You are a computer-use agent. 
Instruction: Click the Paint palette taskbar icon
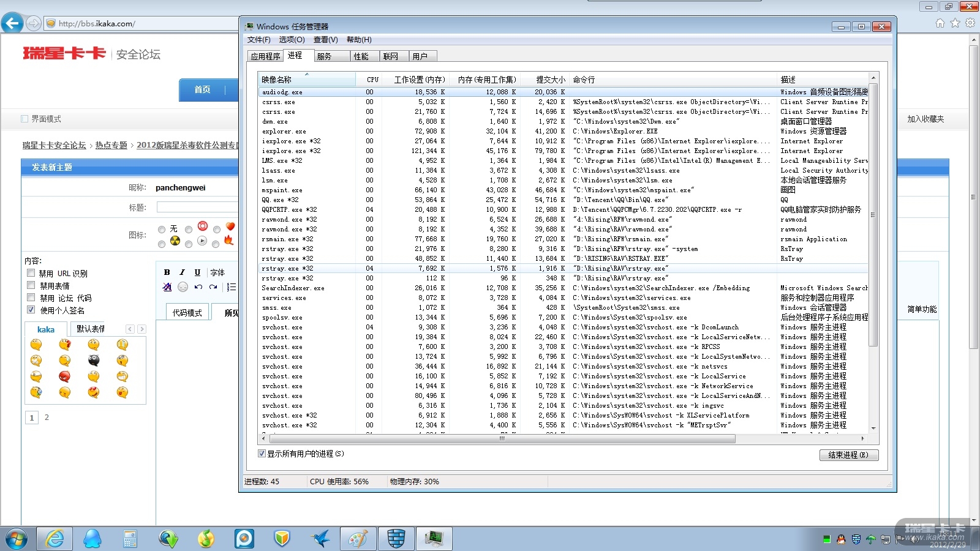pos(358,539)
